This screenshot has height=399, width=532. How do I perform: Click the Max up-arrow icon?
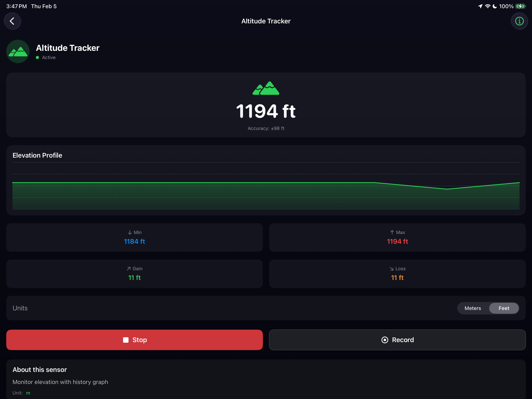[x=392, y=232]
